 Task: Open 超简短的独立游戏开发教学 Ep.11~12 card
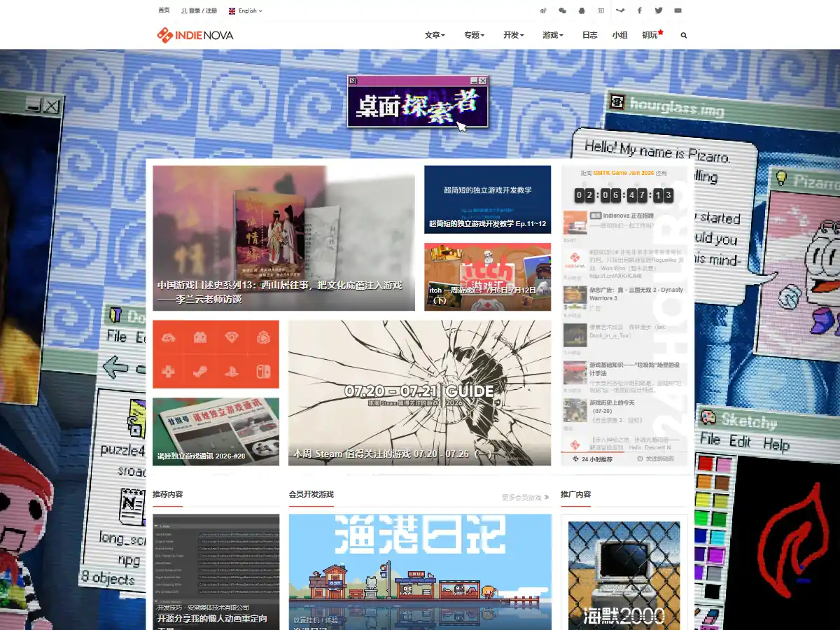coord(488,199)
